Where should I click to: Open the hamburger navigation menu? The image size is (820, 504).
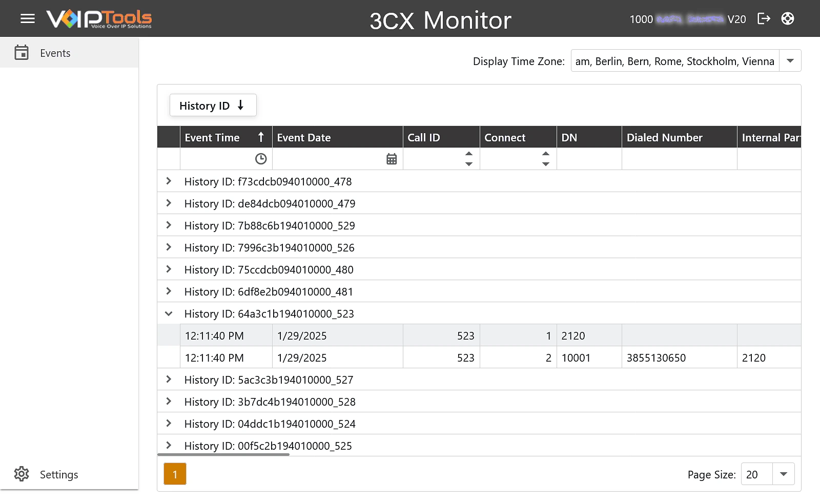pyautogui.click(x=28, y=19)
